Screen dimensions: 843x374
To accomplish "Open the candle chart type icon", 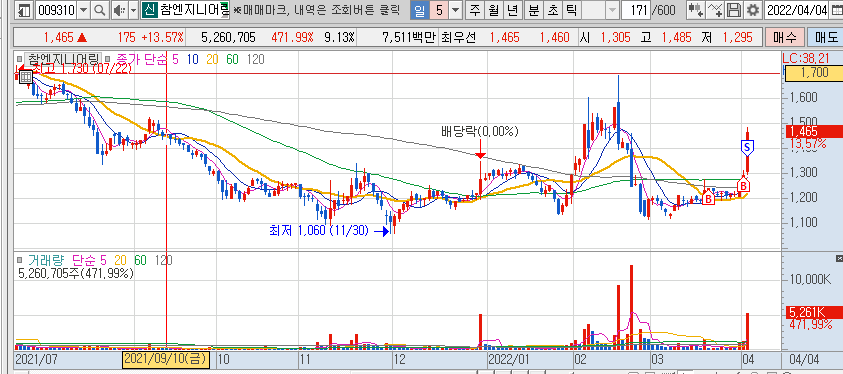I will pyautogui.click(x=696, y=10).
